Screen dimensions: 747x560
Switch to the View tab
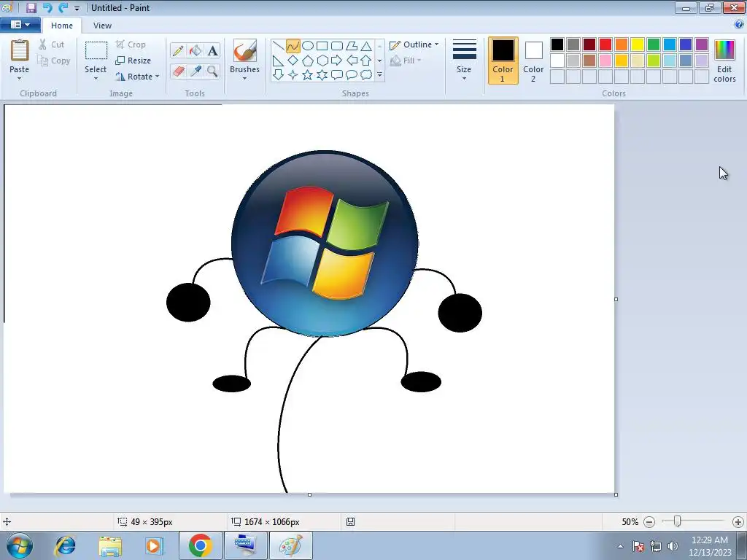pyautogui.click(x=102, y=26)
